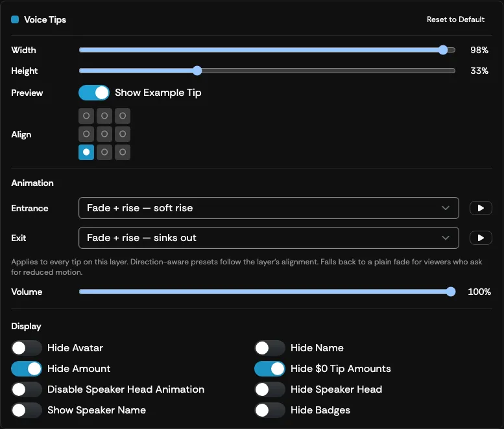Select the middle-left alignment option
This screenshot has height=429, width=504.
[86, 134]
